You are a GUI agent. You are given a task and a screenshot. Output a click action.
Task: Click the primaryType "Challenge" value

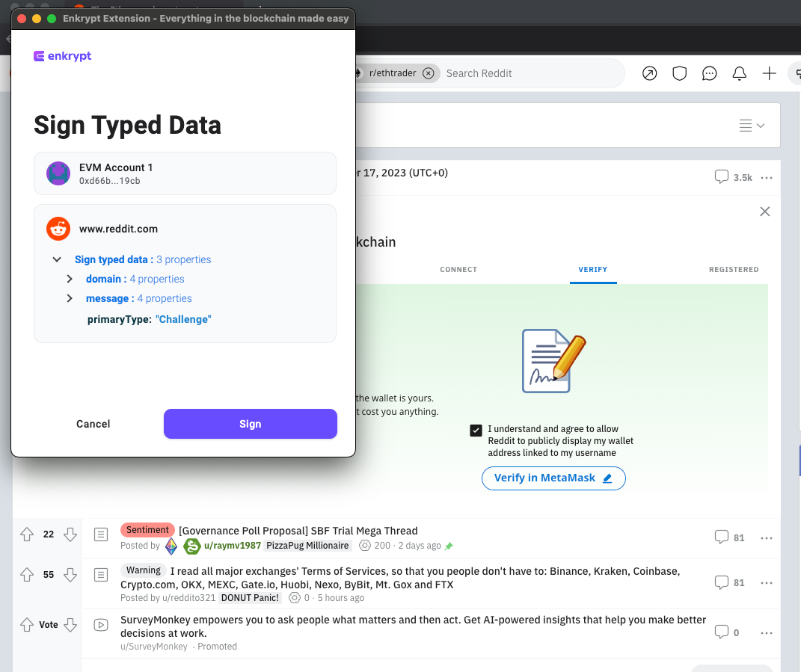tap(183, 320)
